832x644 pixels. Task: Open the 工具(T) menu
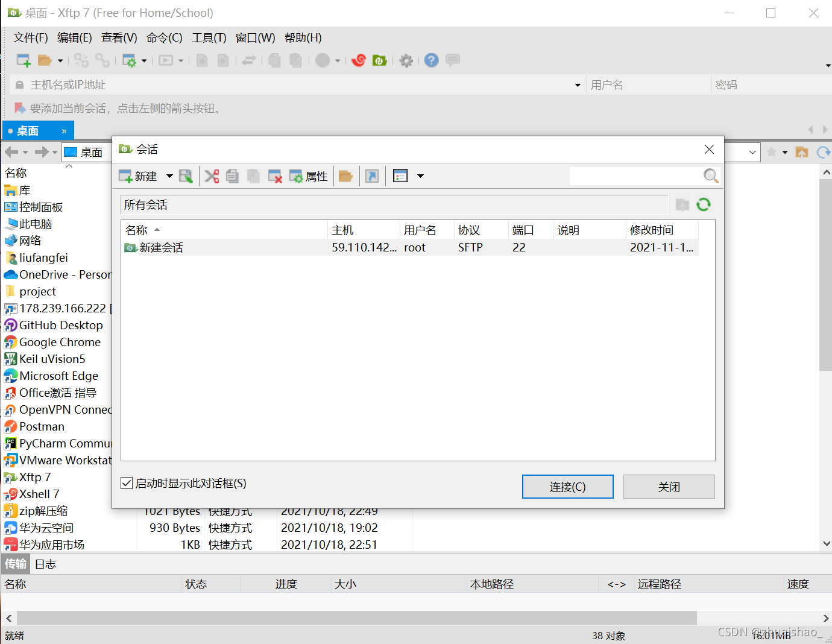(x=209, y=38)
